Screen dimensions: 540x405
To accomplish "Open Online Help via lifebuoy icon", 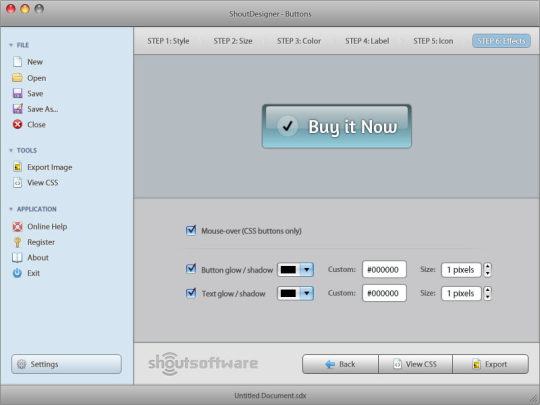I will [x=17, y=226].
